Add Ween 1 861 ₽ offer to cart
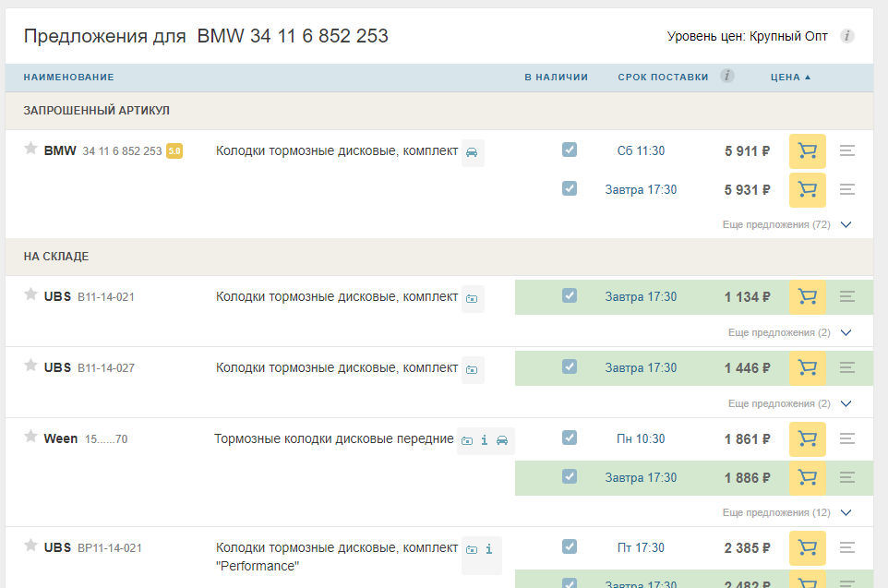Viewport: 888px width, 588px height. tap(807, 439)
